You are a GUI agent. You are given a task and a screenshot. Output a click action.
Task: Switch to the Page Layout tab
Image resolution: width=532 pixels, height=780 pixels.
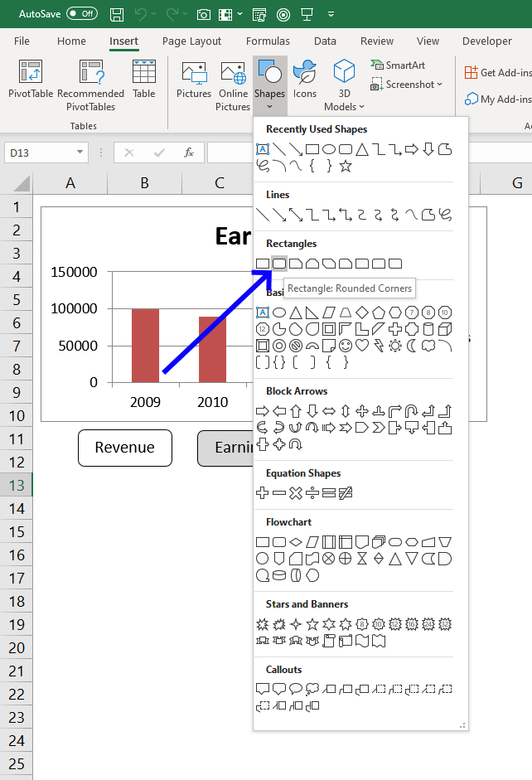coord(191,41)
